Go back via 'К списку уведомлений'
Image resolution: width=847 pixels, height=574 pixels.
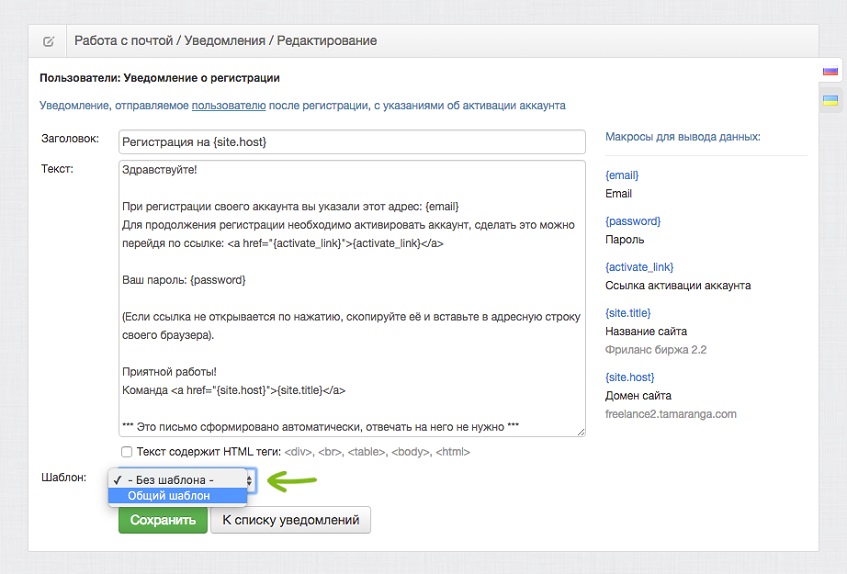click(x=291, y=520)
